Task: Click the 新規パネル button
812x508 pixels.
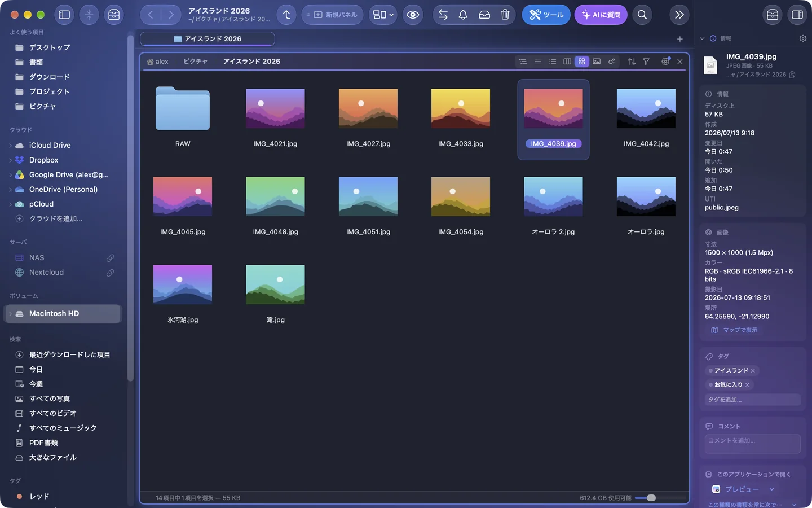Action: pos(332,15)
